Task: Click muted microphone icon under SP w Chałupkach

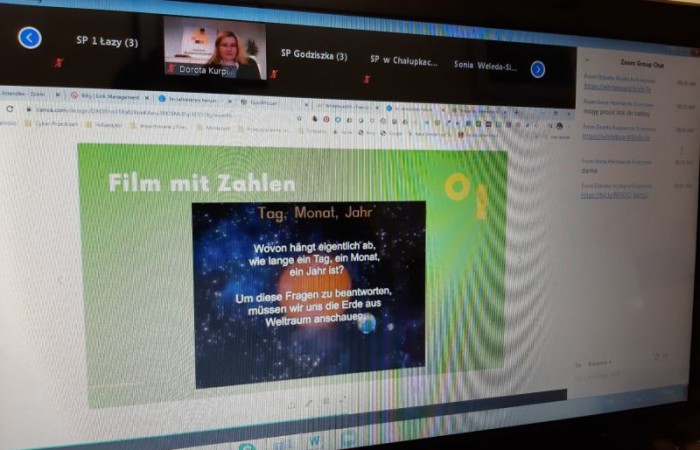Action: click(x=368, y=79)
